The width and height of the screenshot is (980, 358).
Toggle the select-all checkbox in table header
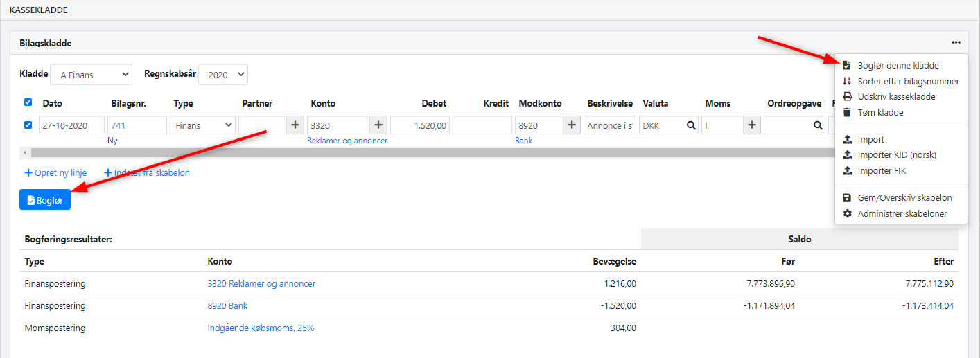(28, 102)
